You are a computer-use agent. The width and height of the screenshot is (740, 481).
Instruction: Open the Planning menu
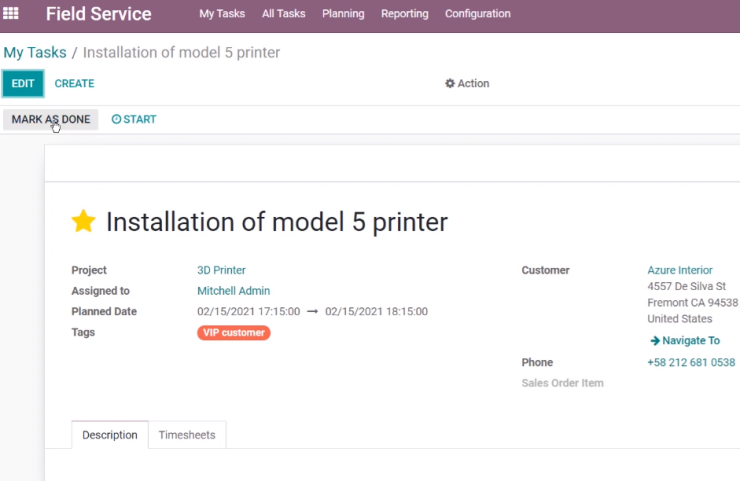[x=343, y=14]
